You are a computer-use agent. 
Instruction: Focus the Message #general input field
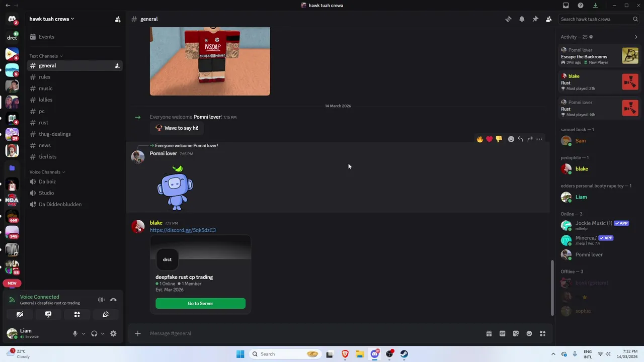click(314, 333)
